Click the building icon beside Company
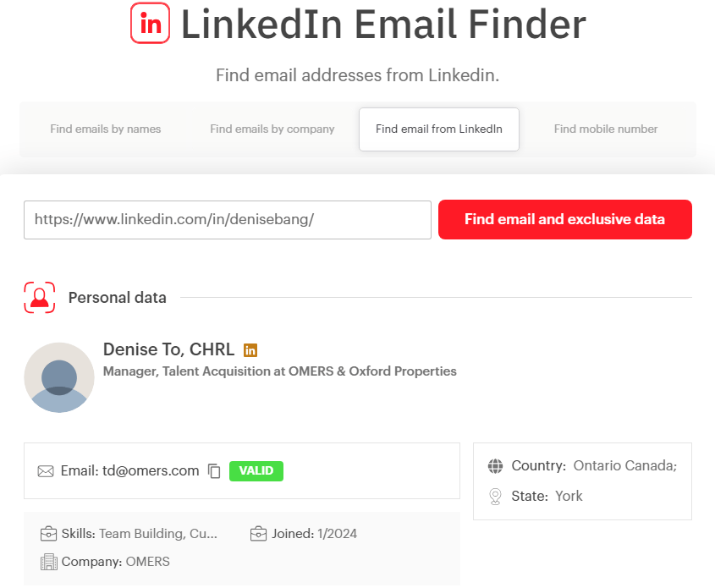The height and width of the screenshot is (588, 715). tap(49, 562)
